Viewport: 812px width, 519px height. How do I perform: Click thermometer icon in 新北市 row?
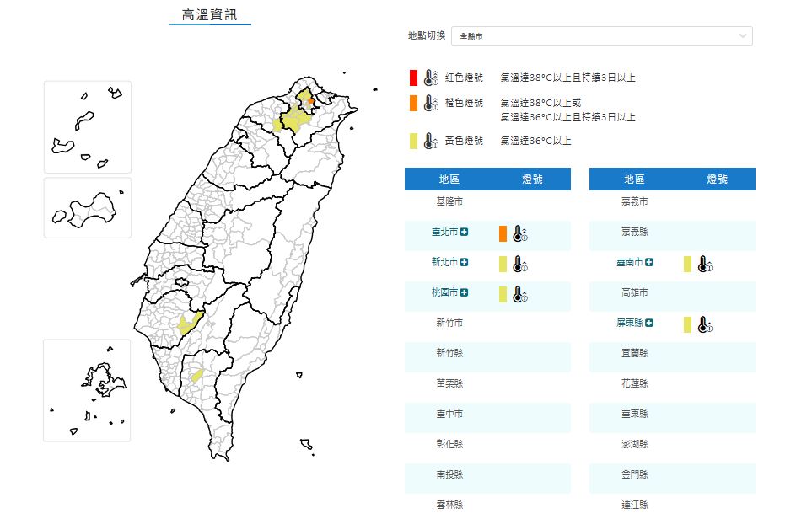point(519,264)
